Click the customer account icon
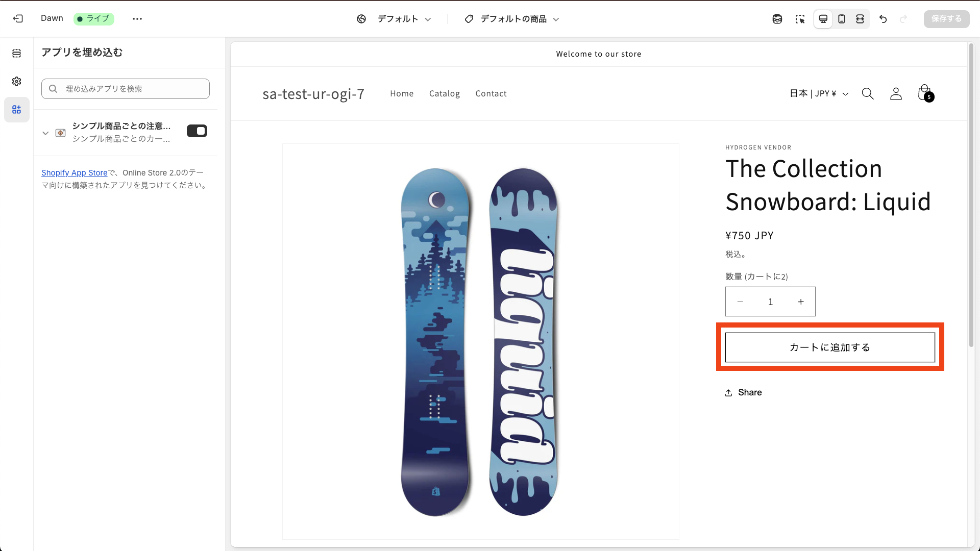980x551 pixels. (896, 94)
